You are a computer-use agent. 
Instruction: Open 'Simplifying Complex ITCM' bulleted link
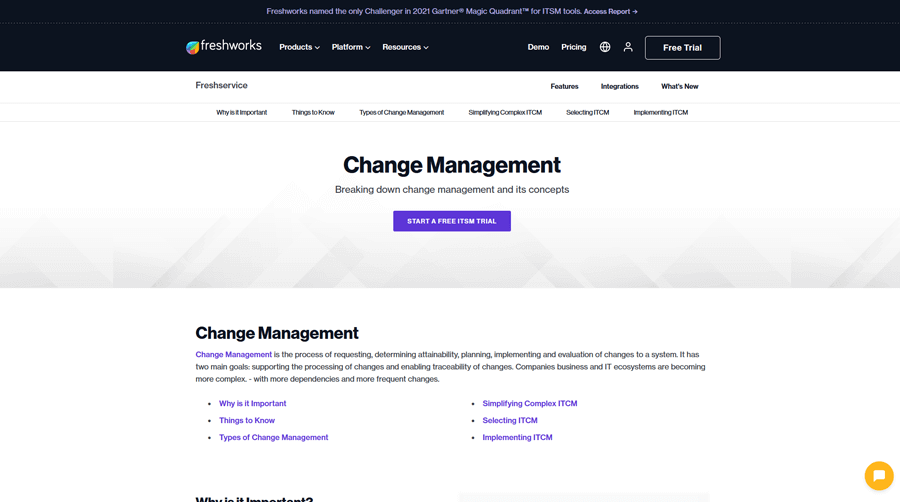(530, 403)
